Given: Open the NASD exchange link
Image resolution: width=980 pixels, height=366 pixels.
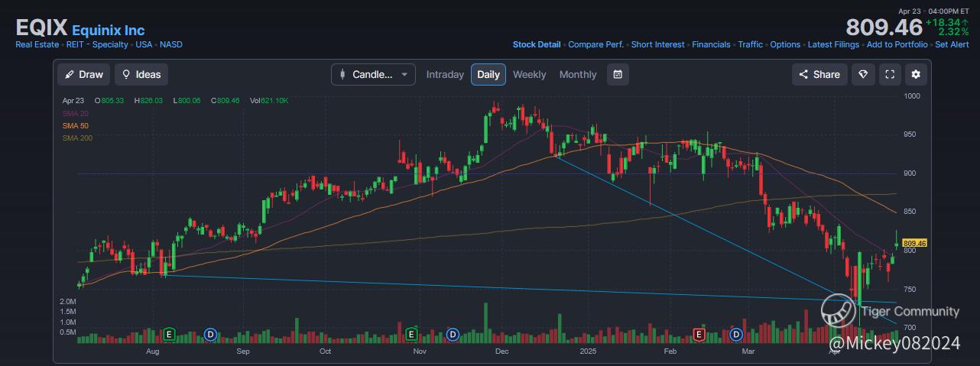Looking at the screenshot, I should pos(171,44).
